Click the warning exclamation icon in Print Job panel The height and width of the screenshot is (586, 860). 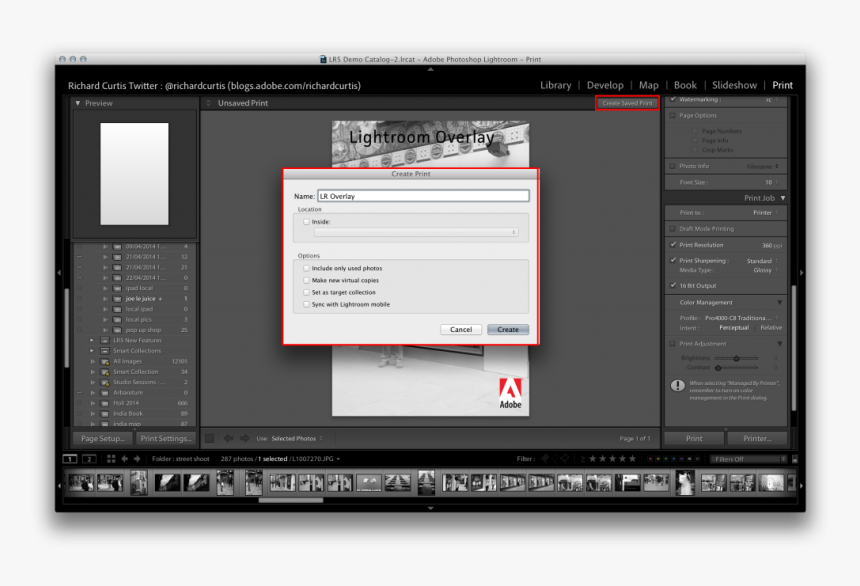[x=677, y=385]
